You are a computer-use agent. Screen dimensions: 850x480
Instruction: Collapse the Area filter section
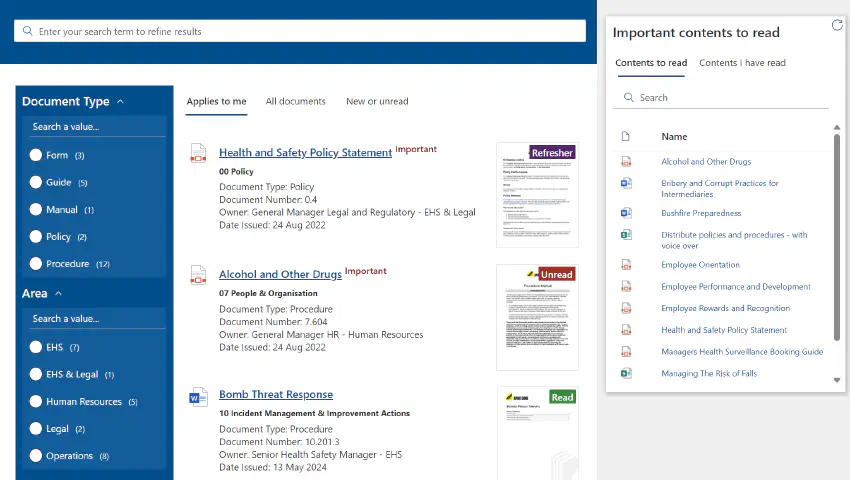point(58,294)
